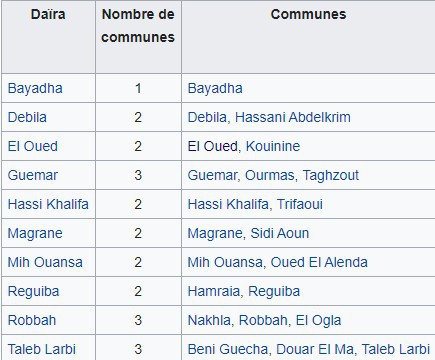Open the Ourmas commune link
Screen dimensions: 435x360
(x=270, y=175)
